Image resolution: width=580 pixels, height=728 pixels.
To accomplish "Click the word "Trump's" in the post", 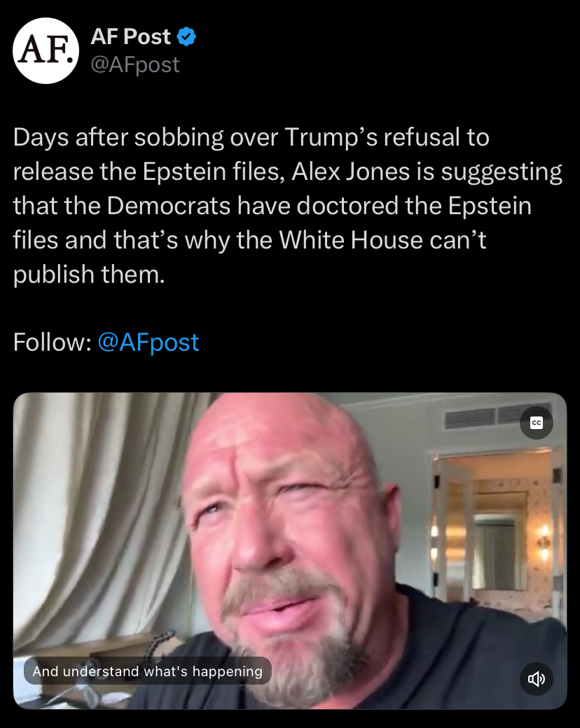I will 331,137.
